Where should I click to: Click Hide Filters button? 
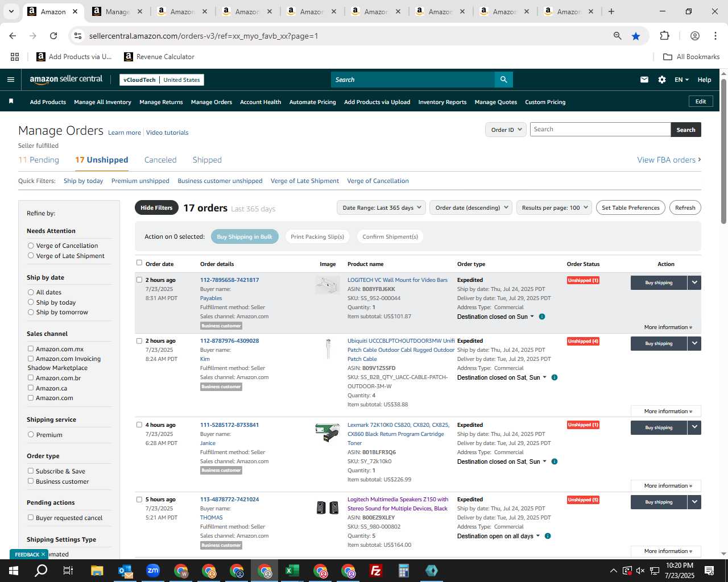click(156, 207)
